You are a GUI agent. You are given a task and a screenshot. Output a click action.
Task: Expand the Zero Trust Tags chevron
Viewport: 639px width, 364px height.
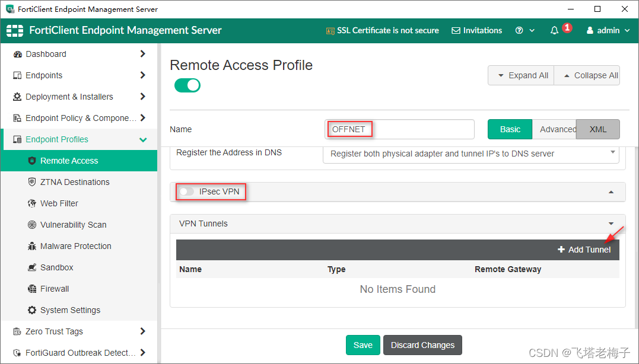[142, 331]
